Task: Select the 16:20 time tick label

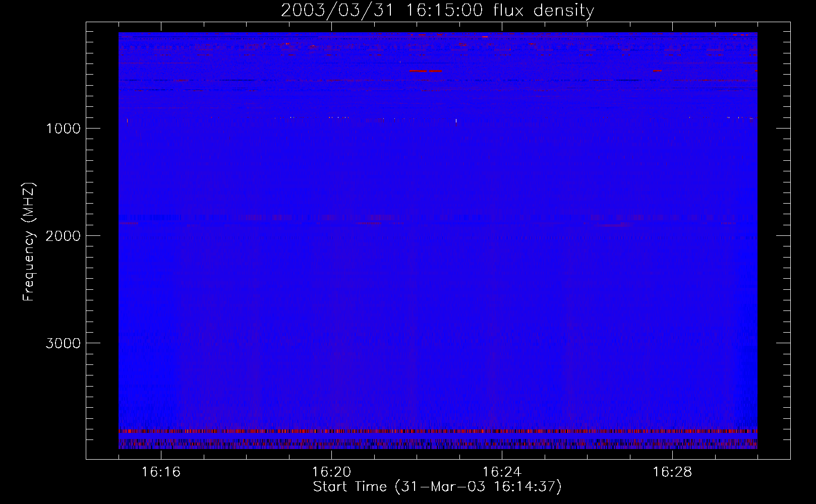Action: coord(331,472)
